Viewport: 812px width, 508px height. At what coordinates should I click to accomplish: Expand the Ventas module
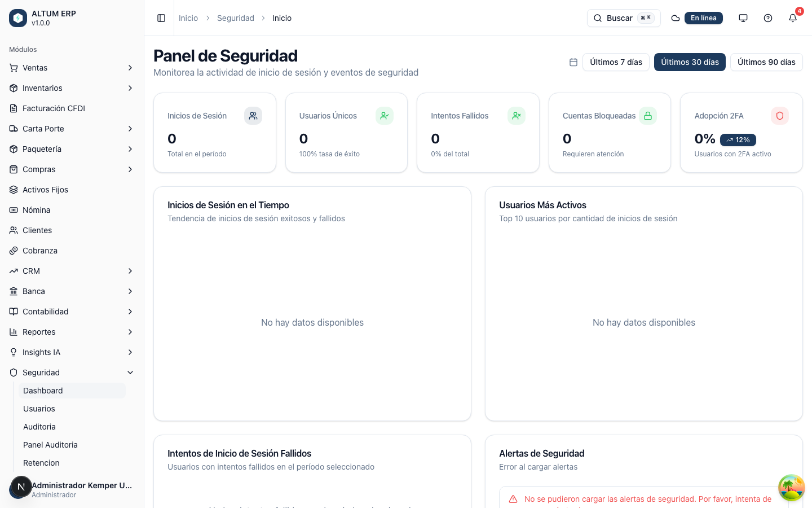(x=72, y=68)
